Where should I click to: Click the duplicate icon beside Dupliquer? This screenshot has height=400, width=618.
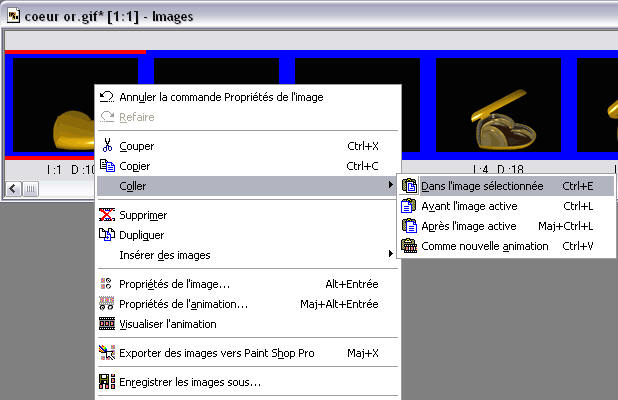pyautogui.click(x=107, y=234)
